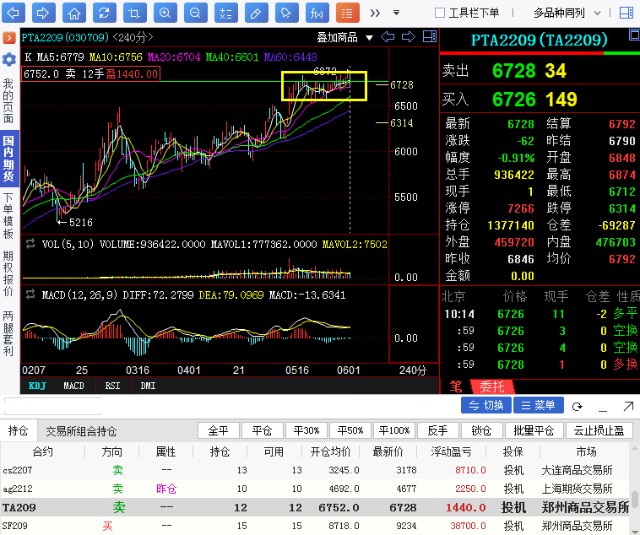640x535 pixels.
Task: Select the ag2212 position row
Action: (315, 488)
